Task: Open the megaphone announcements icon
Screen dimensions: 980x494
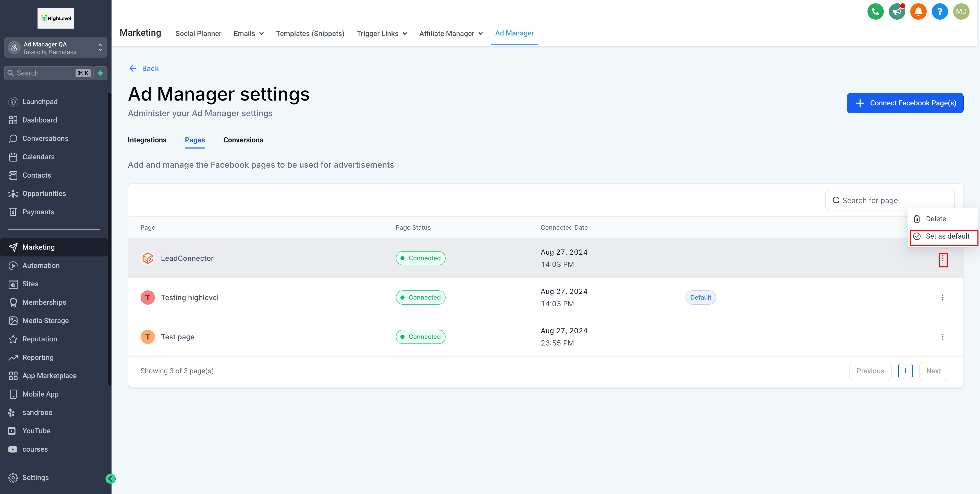Action: 897,11
